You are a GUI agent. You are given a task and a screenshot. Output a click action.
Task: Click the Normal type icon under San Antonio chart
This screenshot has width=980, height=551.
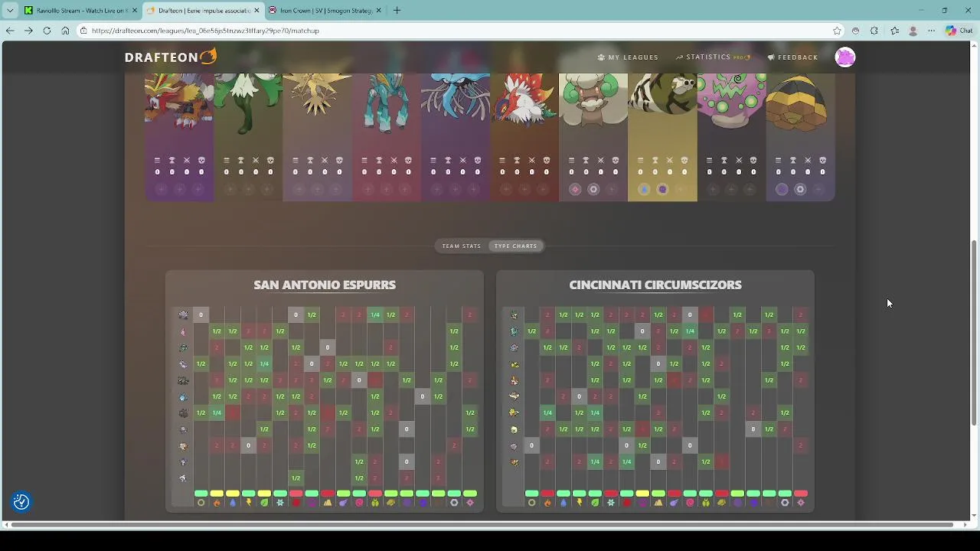click(x=201, y=503)
